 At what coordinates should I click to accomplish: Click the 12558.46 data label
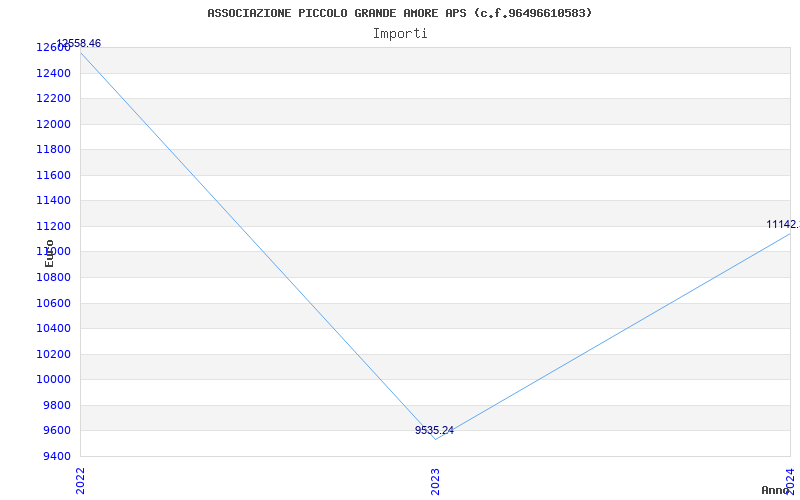[79, 43]
